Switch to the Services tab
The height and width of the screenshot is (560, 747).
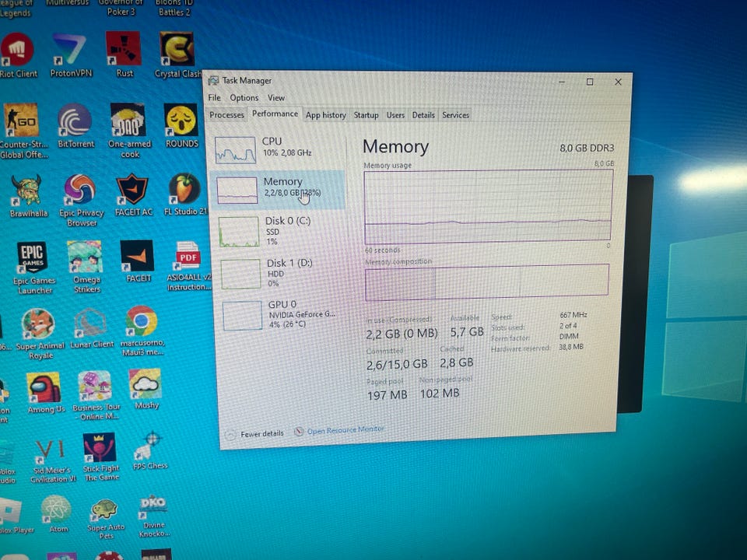click(455, 115)
